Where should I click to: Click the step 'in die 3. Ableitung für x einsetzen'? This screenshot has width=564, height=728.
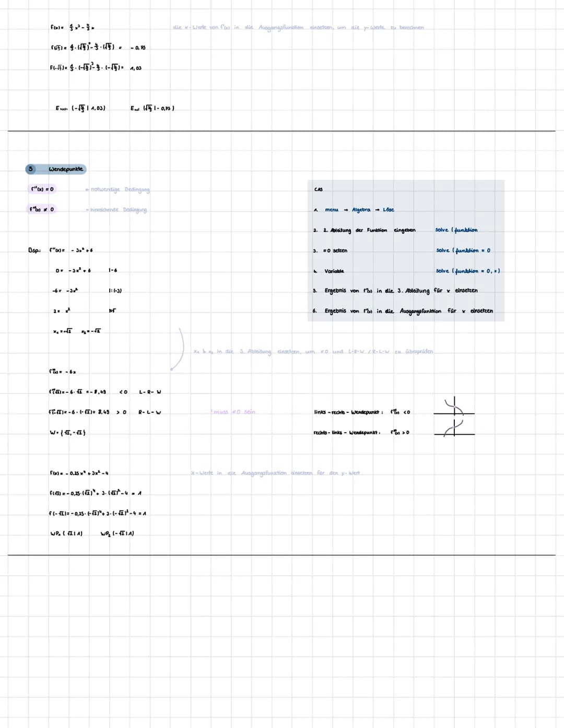pyautogui.click(x=427, y=291)
